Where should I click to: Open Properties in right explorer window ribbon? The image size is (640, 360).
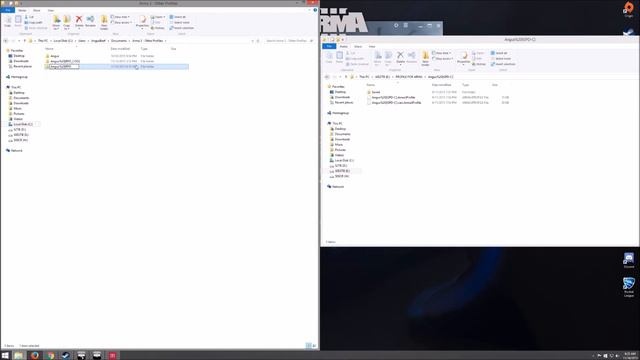pos(463,58)
